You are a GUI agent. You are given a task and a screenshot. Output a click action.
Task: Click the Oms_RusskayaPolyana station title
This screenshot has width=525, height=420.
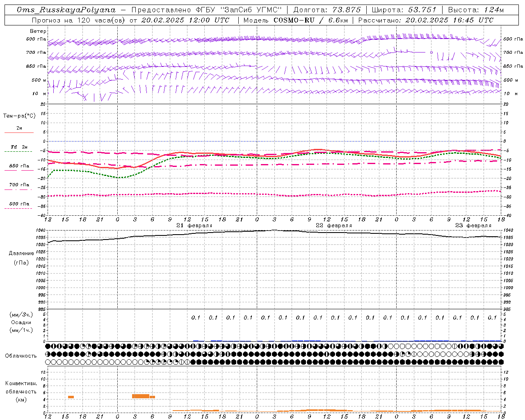pyautogui.click(x=66, y=10)
